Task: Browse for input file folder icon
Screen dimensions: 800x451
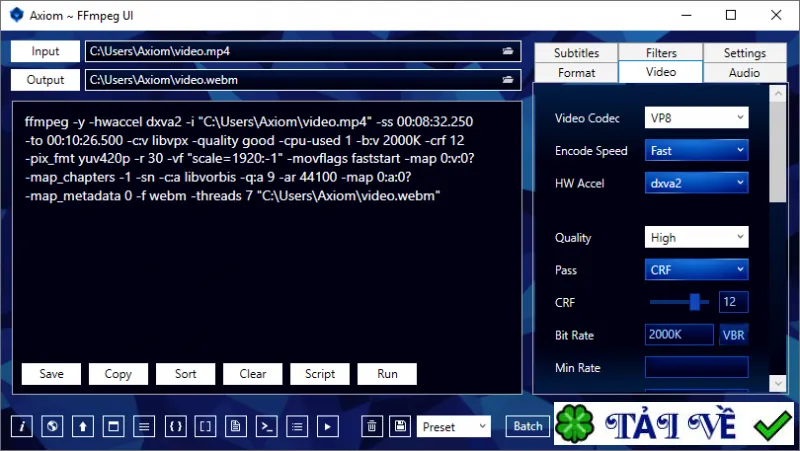Action: [508, 51]
